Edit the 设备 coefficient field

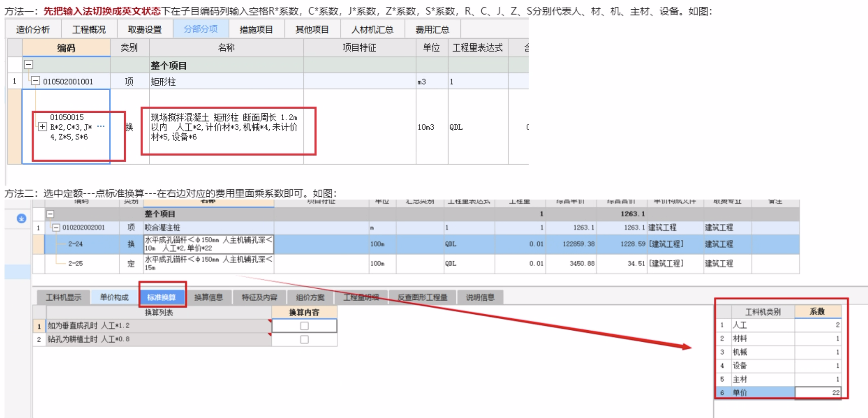[x=818, y=366]
